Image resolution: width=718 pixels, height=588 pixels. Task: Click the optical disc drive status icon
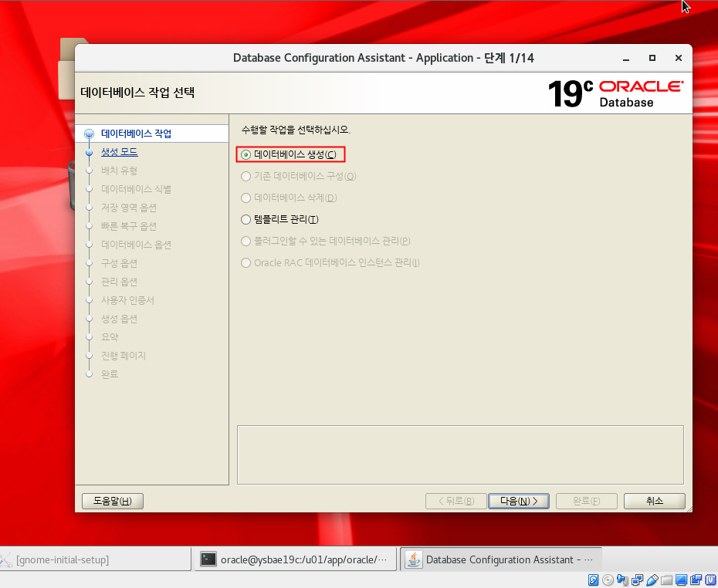608,580
